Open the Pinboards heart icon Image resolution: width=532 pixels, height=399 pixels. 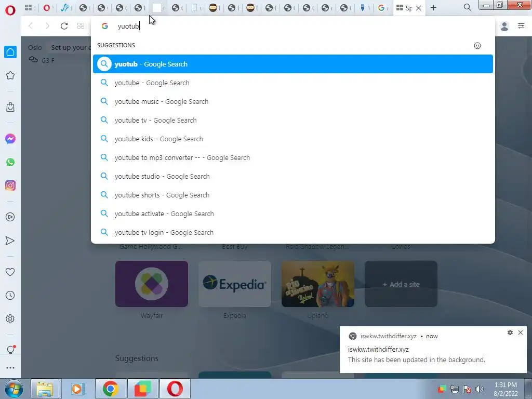pyautogui.click(x=10, y=272)
